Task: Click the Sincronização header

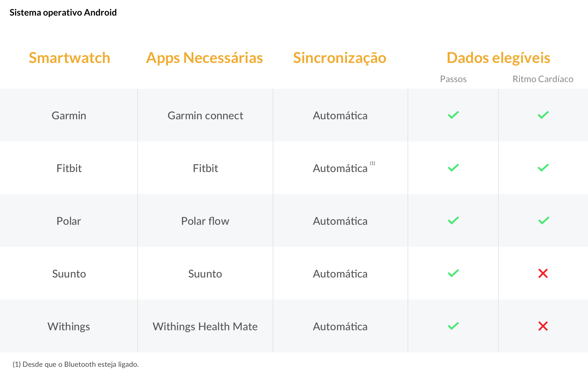Action: 340,58
